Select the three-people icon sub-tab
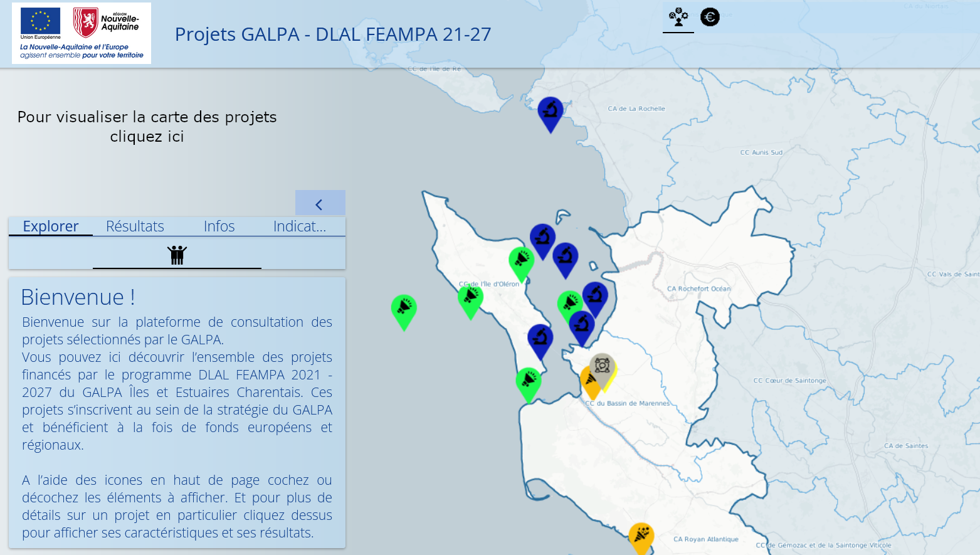 [177, 255]
